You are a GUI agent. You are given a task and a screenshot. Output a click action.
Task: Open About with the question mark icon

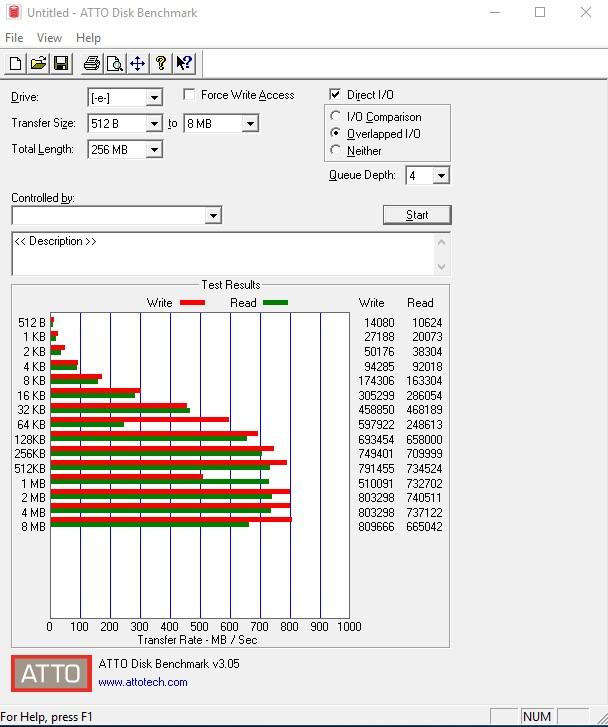coord(161,63)
